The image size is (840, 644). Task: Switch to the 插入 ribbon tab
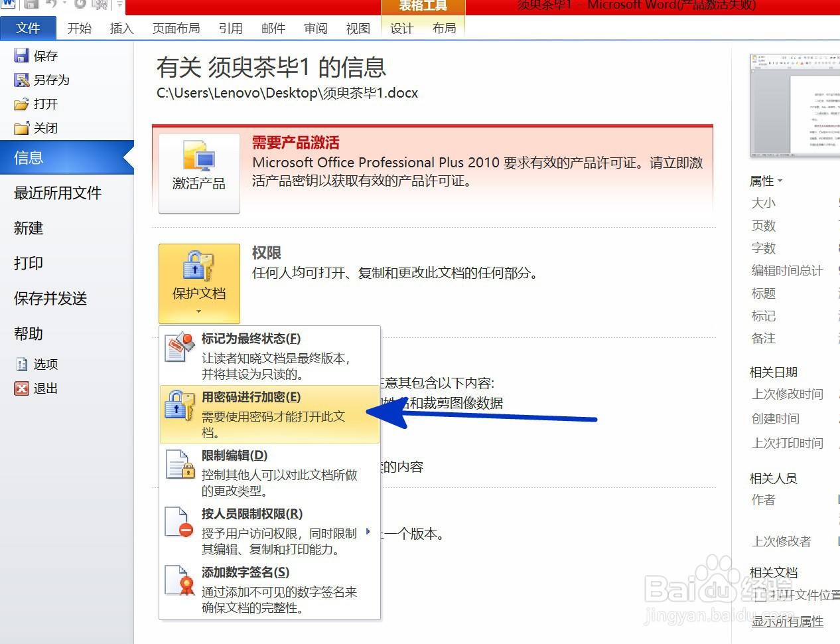(121, 28)
